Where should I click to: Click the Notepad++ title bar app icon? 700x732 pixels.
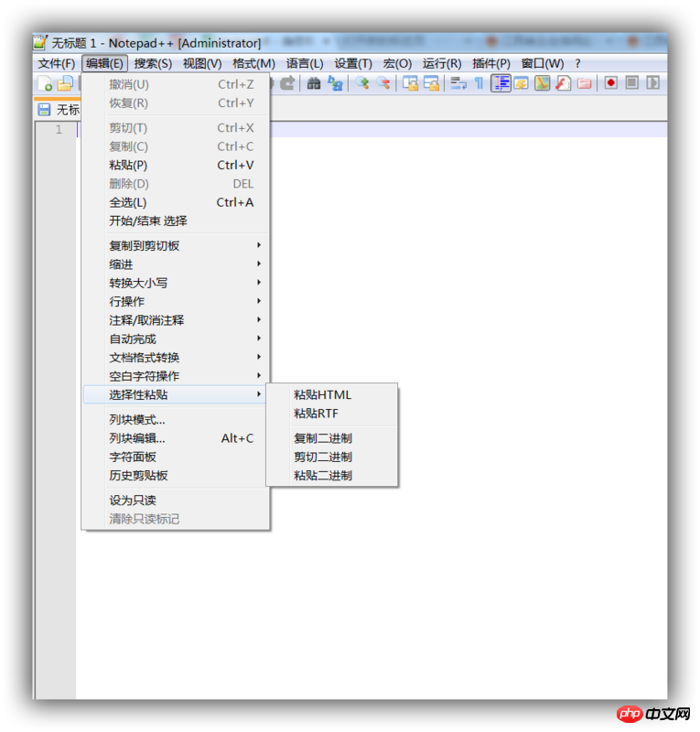pyautogui.click(x=40, y=42)
